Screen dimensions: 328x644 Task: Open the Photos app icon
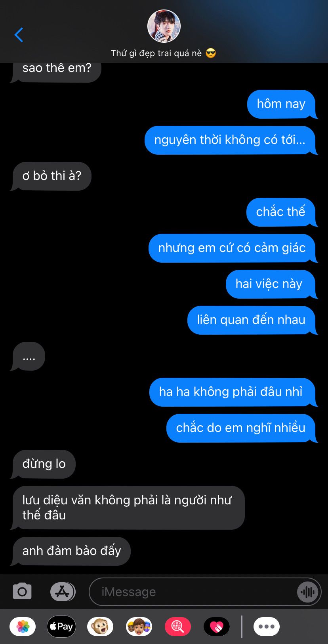[23, 627]
